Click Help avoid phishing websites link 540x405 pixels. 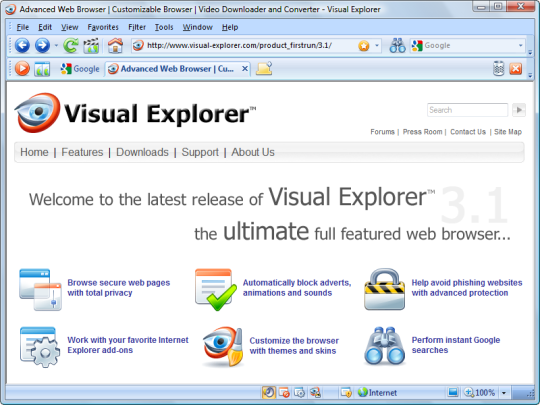tap(467, 288)
